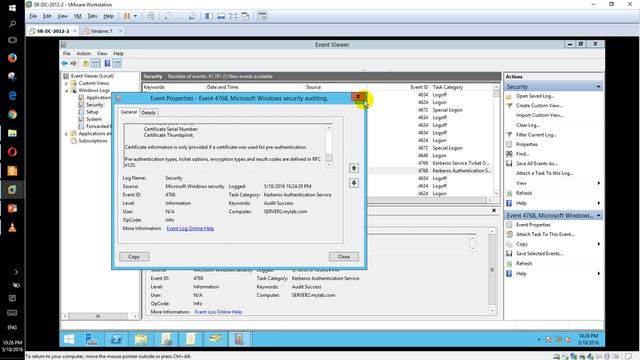Expand the Copy submenu in Actions pane

point(598,244)
